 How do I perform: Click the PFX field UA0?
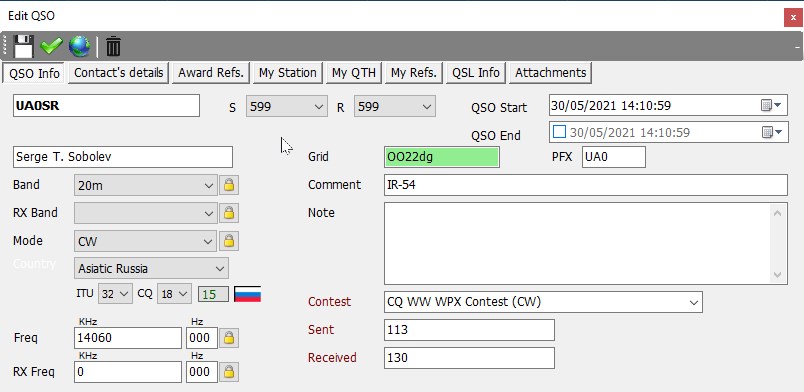point(614,157)
